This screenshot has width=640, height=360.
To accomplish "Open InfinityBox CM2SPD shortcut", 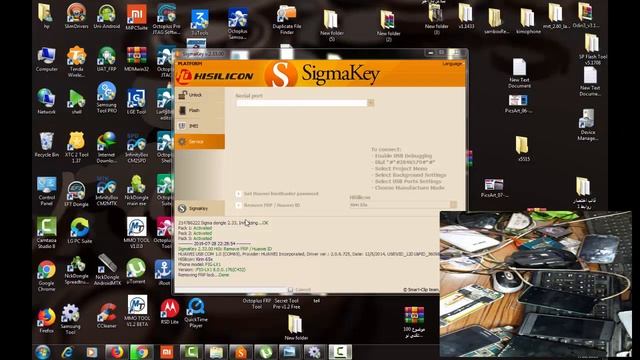I will [x=136, y=147].
